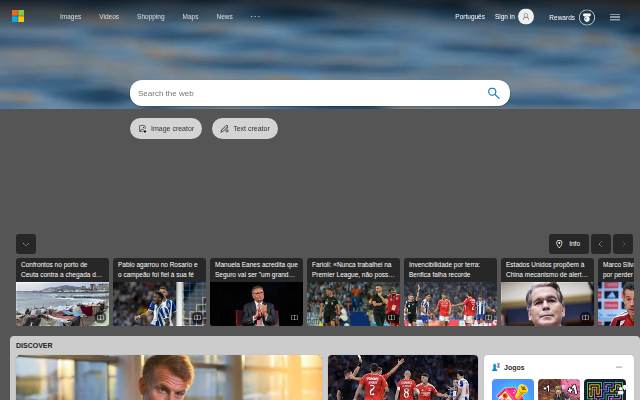Click book icon on Estados Unidos story
Viewport: 640px width, 400px height.
coord(585,317)
